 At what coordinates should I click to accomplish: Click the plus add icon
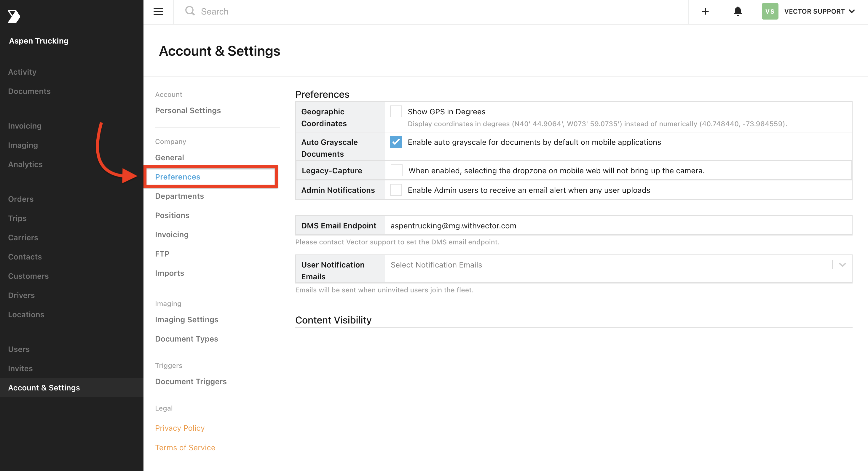click(x=705, y=12)
